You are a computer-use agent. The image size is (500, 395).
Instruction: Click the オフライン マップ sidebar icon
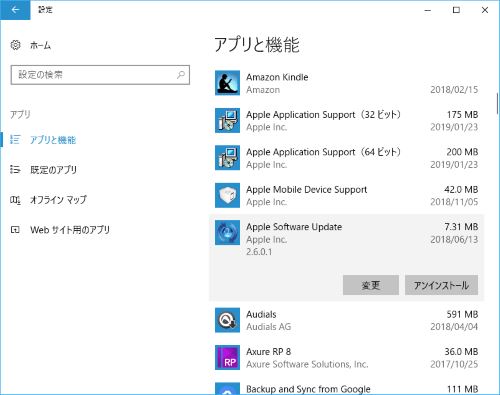15,200
